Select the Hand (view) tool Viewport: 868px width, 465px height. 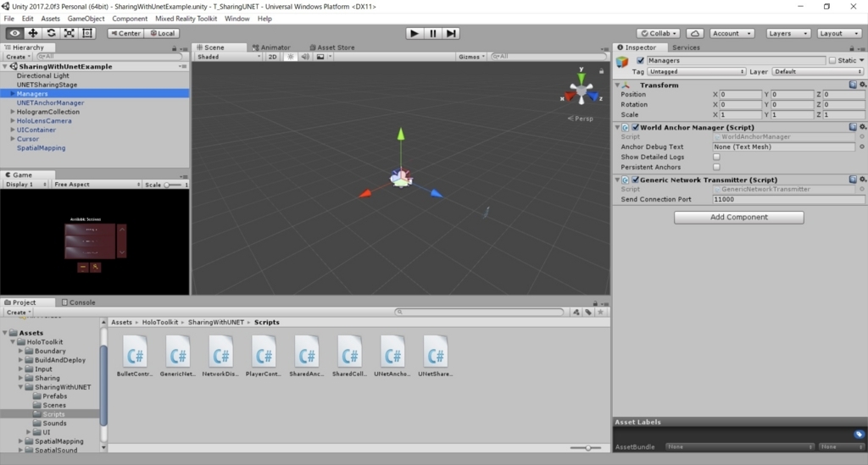click(15, 33)
